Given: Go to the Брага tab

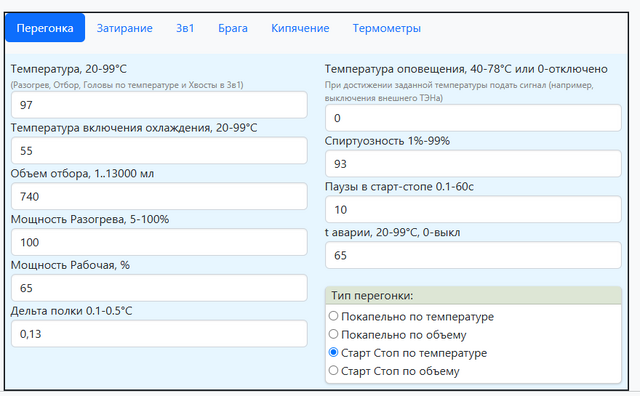Looking at the screenshot, I should click(233, 28).
